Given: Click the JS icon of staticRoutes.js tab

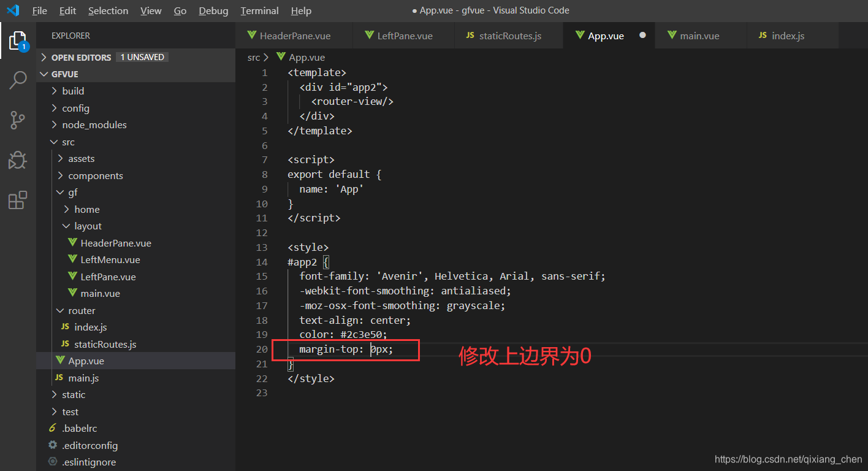Looking at the screenshot, I should pos(470,36).
